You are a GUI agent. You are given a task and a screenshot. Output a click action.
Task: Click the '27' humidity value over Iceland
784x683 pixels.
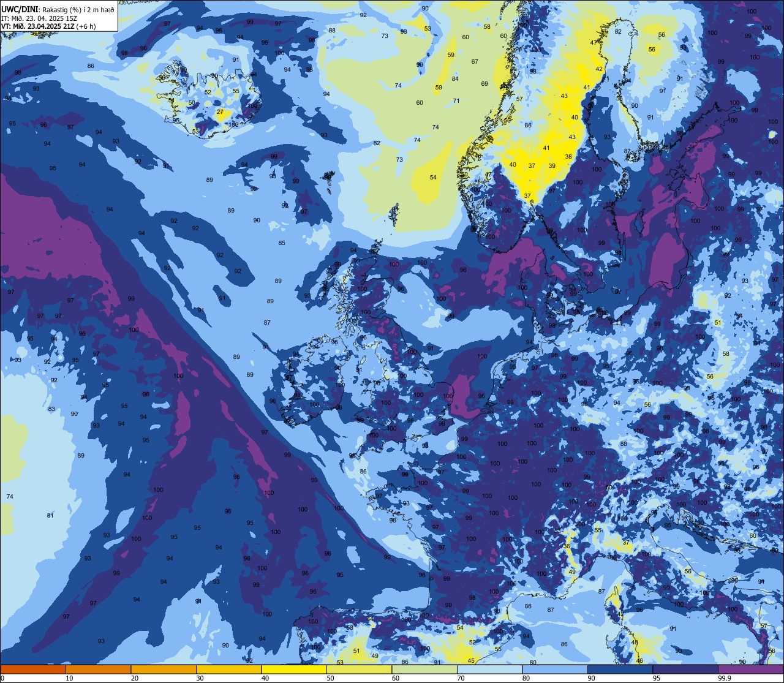coord(220,112)
